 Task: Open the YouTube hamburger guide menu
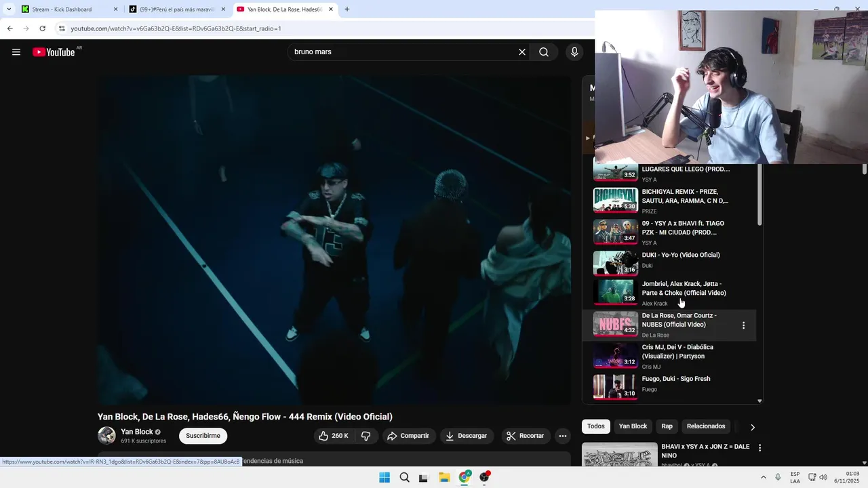[x=16, y=52]
